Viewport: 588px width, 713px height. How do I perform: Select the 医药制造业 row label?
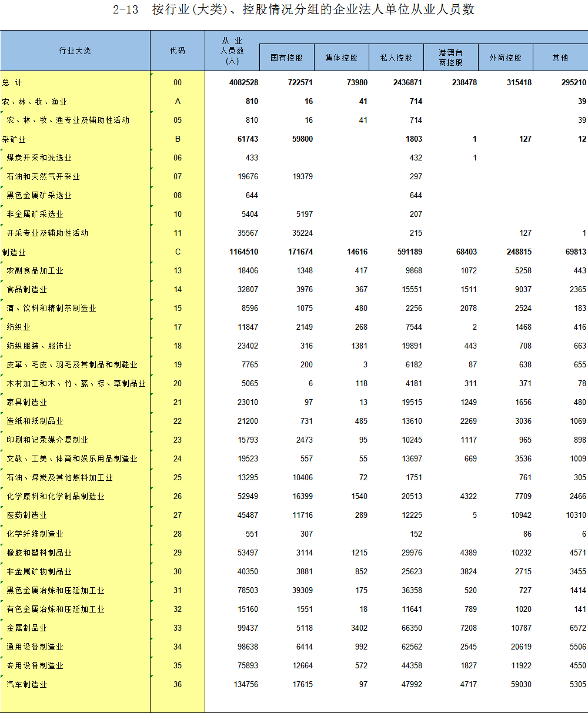click(x=26, y=515)
